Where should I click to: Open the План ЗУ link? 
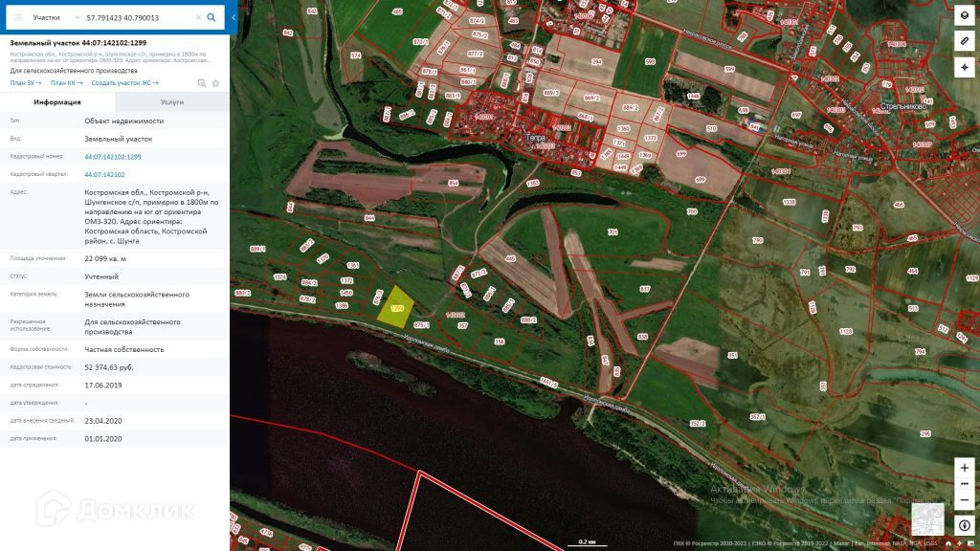26,83
